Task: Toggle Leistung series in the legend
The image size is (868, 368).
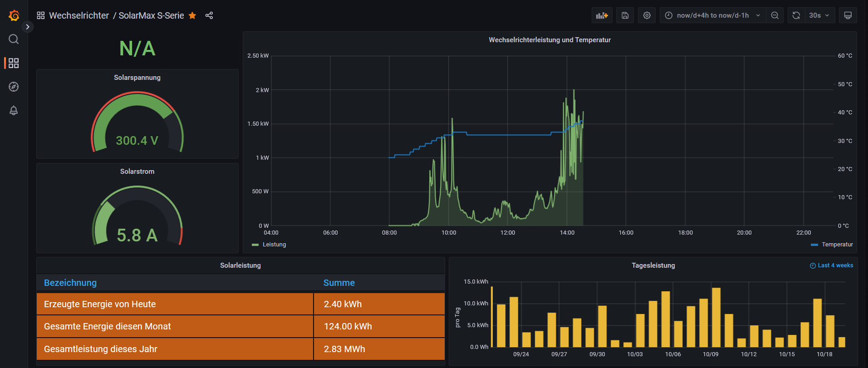Action: coord(274,245)
